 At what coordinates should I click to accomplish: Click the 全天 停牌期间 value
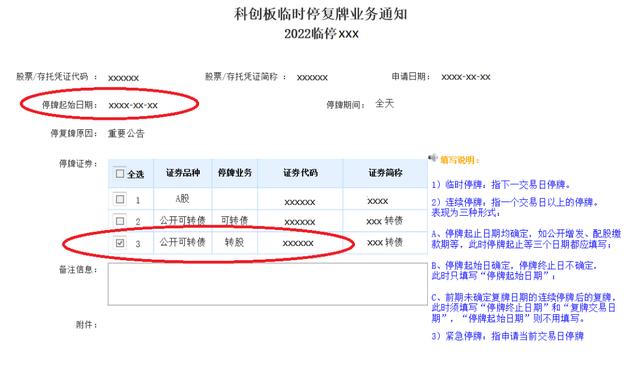pyautogui.click(x=384, y=104)
